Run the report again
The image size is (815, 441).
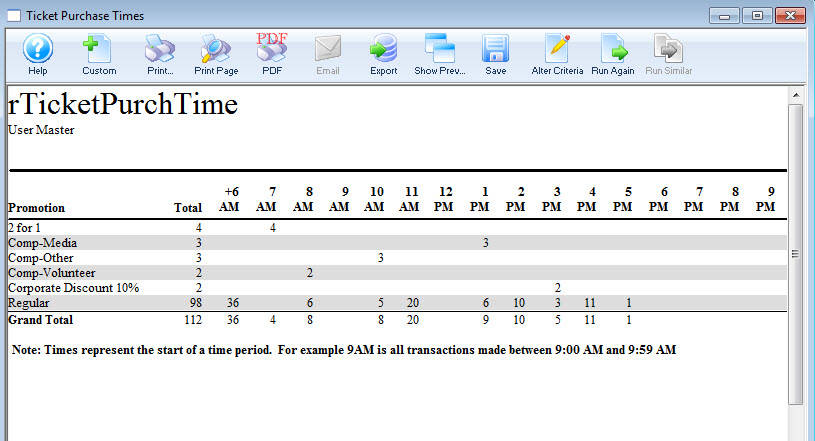tap(612, 48)
